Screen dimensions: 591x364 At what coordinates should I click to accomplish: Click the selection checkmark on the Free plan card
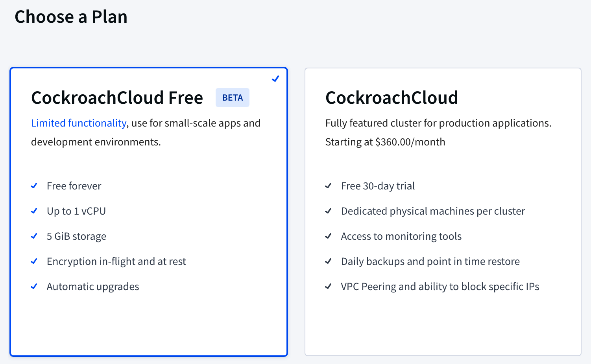275,78
